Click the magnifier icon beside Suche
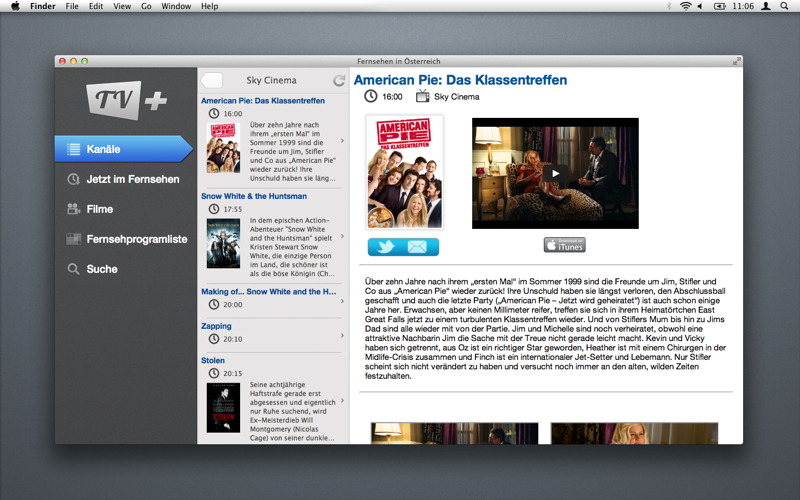 click(x=73, y=269)
